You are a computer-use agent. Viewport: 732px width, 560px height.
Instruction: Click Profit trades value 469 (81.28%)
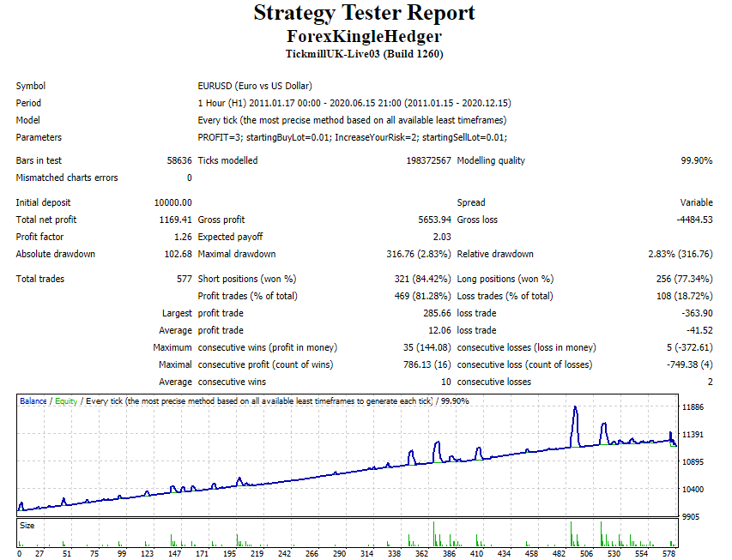click(x=422, y=297)
